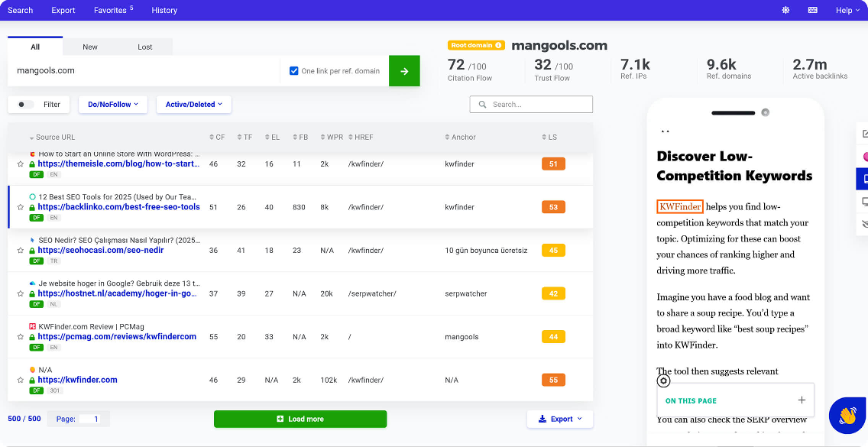Sort table by the LS column header
Image resolution: width=868 pixels, height=447 pixels.
pyautogui.click(x=552, y=138)
